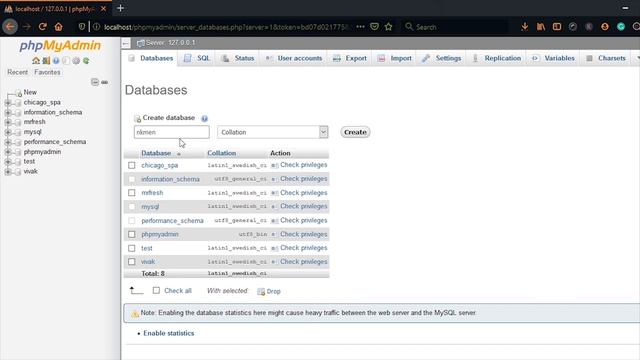Toggle the browser sidebar icon
The image size is (640, 360).
click(x=557, y=27)
